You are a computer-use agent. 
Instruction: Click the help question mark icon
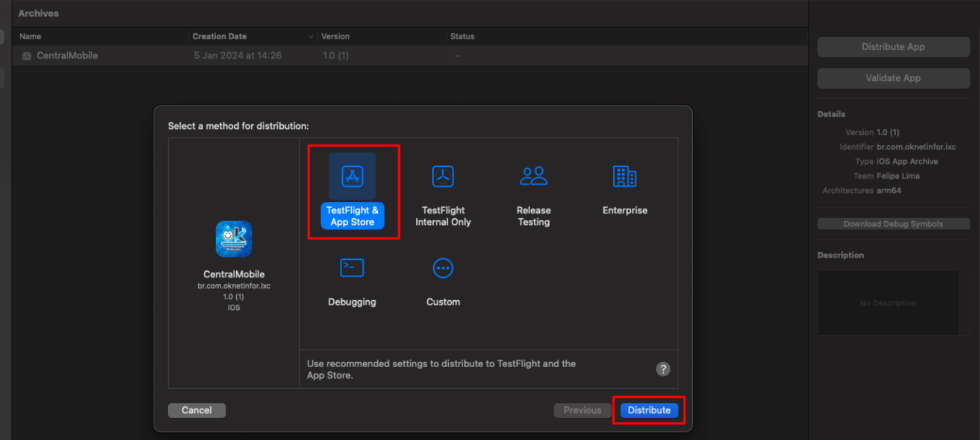click(663, 369)
